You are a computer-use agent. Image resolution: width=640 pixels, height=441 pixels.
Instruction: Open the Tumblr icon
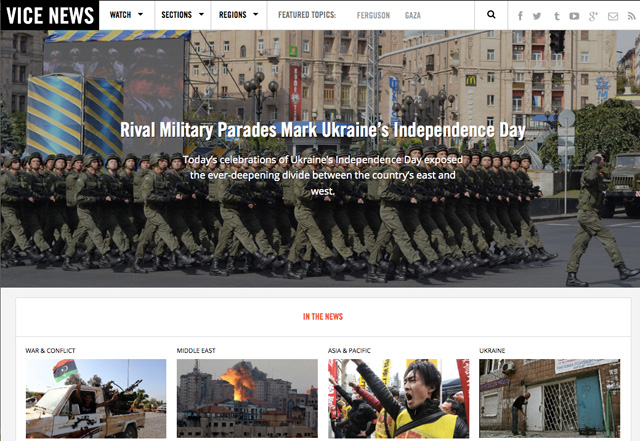(x=556, y=16)
